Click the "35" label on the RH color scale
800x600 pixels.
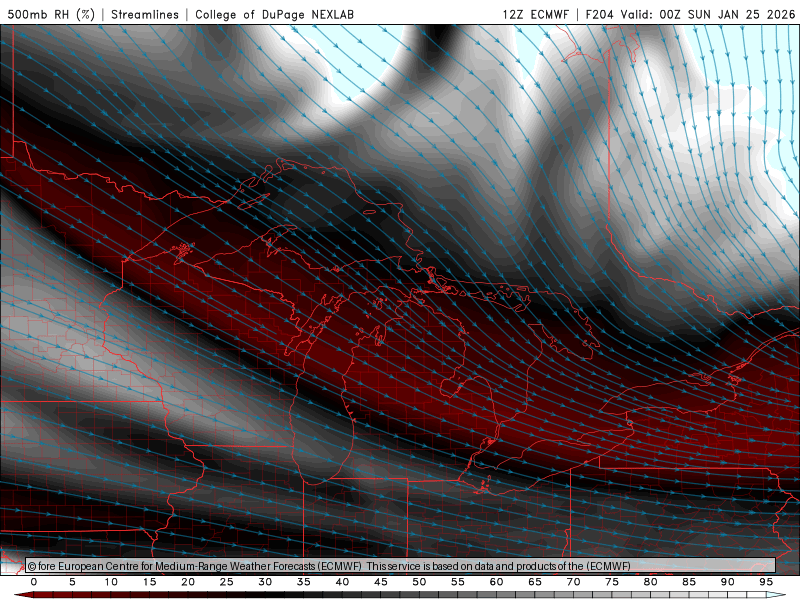[303, 582]
